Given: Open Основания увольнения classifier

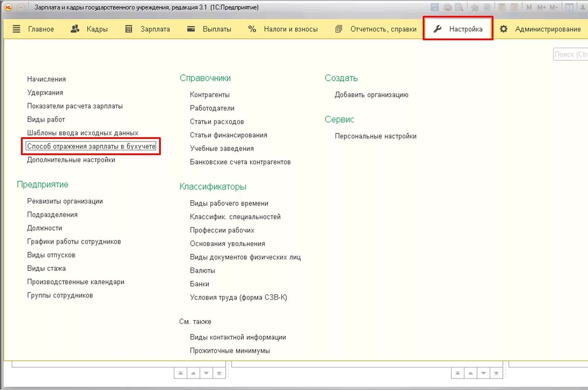Looking at the screenshot, I should pos(228,243).
